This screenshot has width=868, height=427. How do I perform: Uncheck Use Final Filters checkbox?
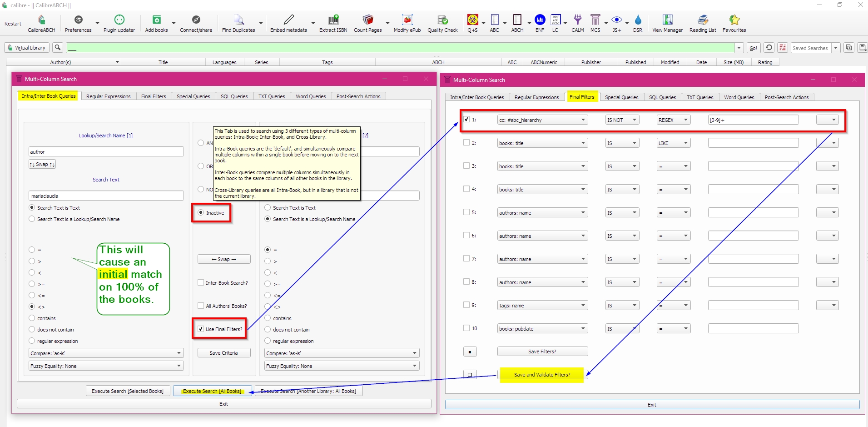tap(201, 329)
